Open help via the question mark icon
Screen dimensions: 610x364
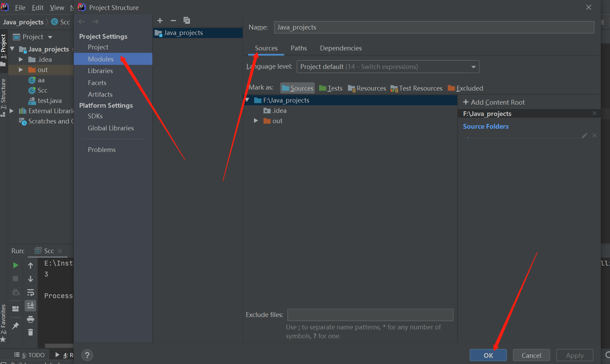pos(87,355)
